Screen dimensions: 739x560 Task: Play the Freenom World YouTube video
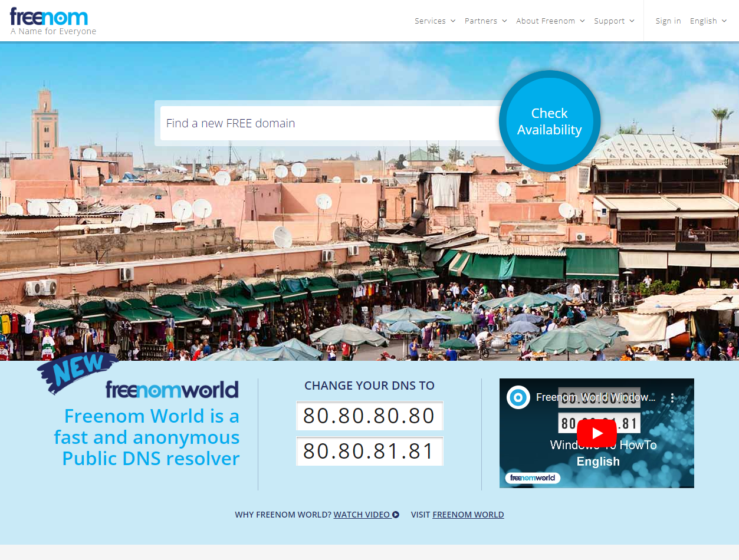coord(597,433)
